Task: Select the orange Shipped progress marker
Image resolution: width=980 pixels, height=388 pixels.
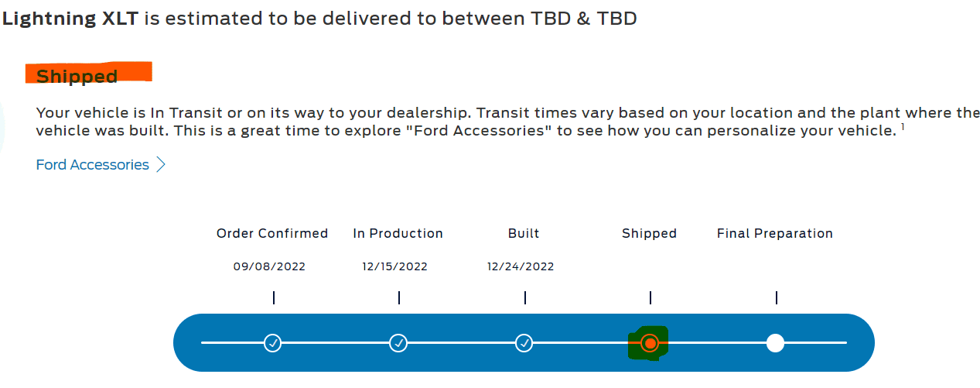Action: [650, 342]
